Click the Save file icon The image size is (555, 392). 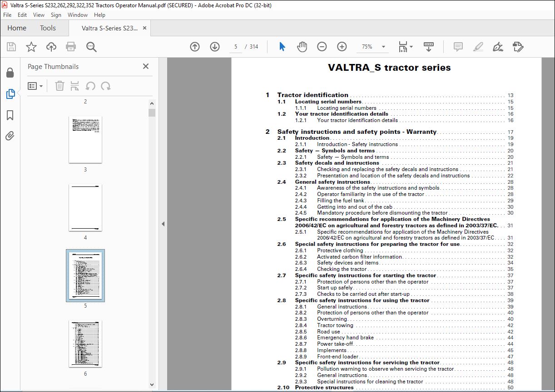point(11,47)
